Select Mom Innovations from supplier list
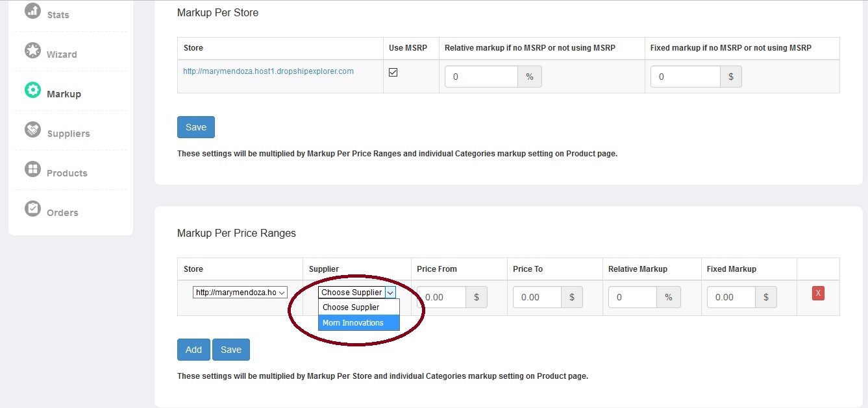868x408 pixels. [358, 323]
